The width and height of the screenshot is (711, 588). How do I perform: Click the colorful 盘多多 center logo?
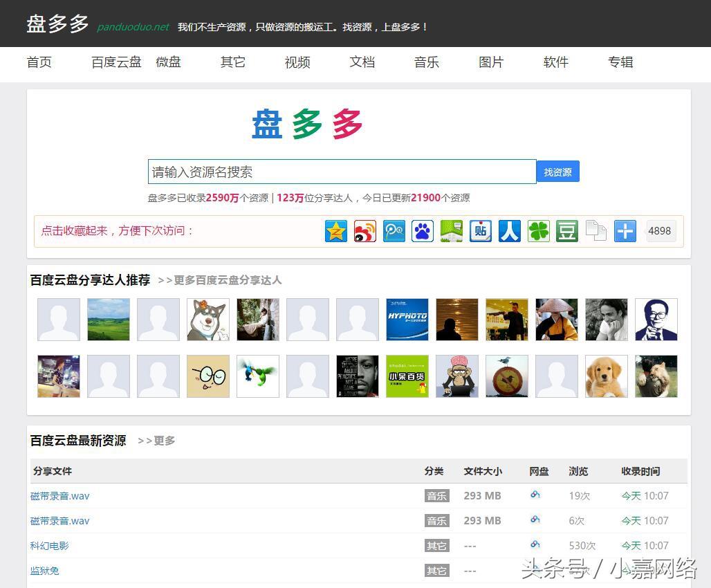pyautogui.click(x=307, y=124)
